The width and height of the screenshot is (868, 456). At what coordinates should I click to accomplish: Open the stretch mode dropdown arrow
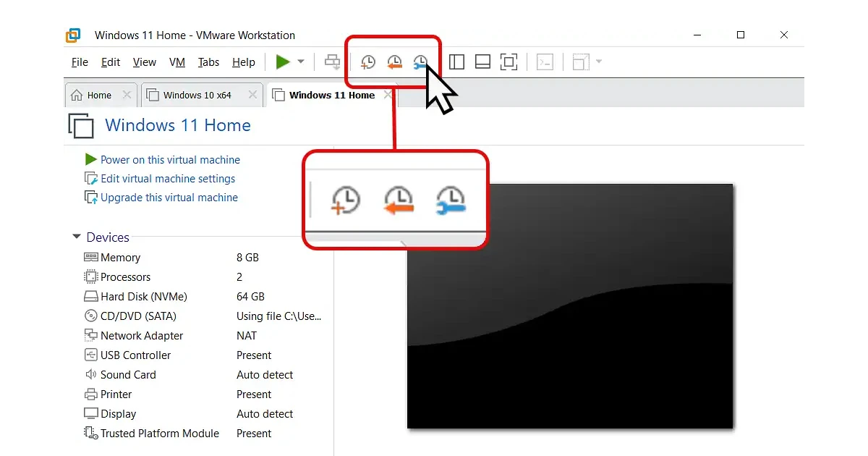point(598,62)
